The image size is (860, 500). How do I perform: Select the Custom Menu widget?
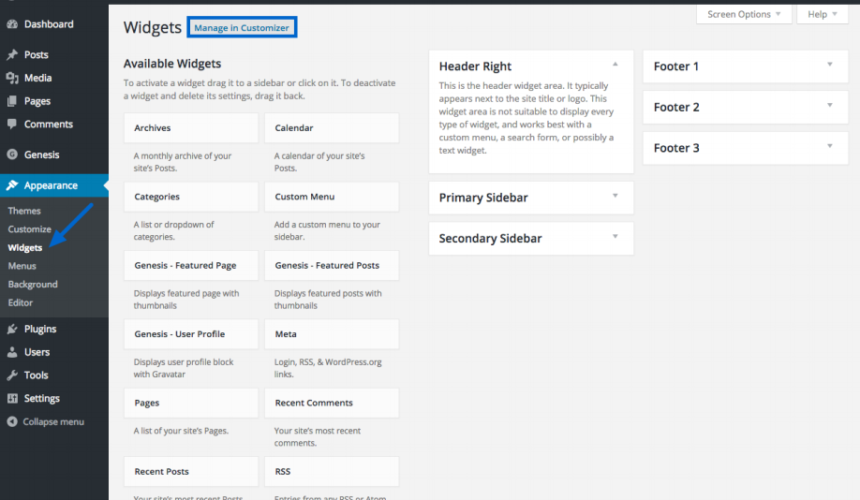pyautogui.click(x=332, y=197)
